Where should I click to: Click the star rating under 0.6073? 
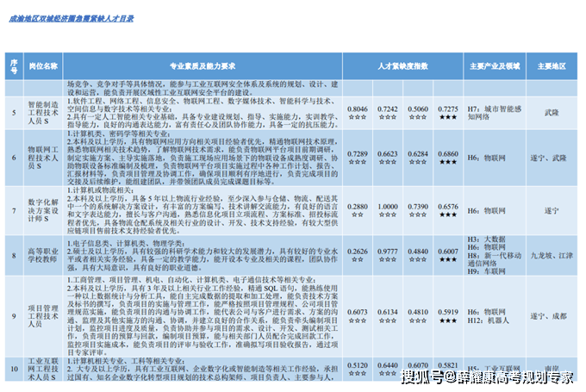[357, 320]
